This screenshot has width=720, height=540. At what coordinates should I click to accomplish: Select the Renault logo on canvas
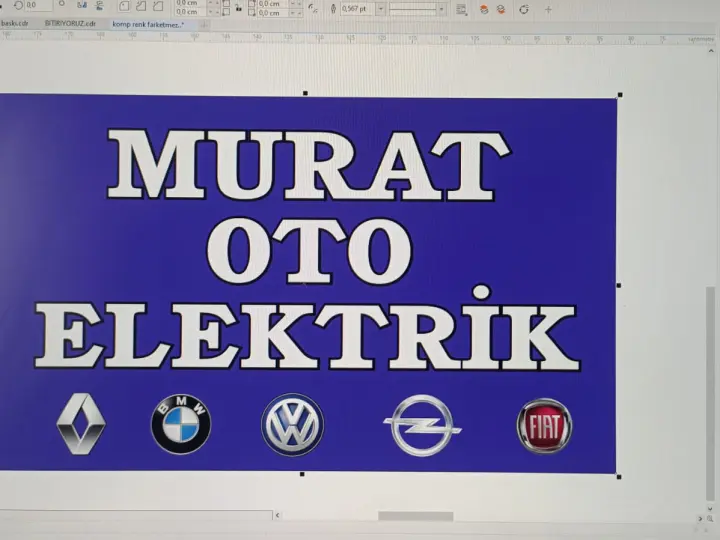[81, 423]
